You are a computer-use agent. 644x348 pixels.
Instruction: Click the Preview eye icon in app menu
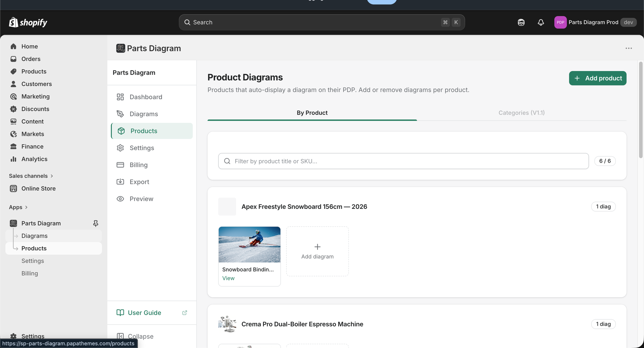tap(120, 199)
